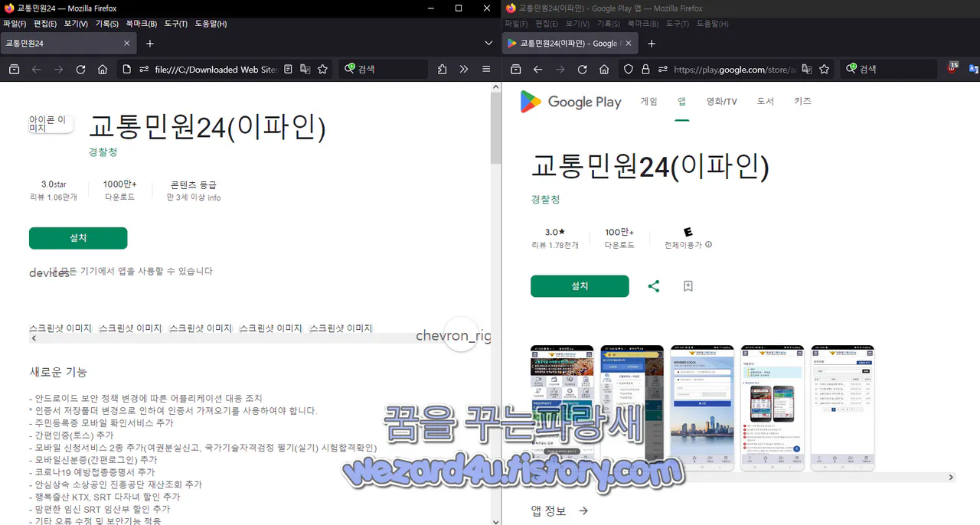Image resolution: width=980 pixels, height=525 pixels.
Task: Click blue translate extension icon in right window
Action: (973, 69)
